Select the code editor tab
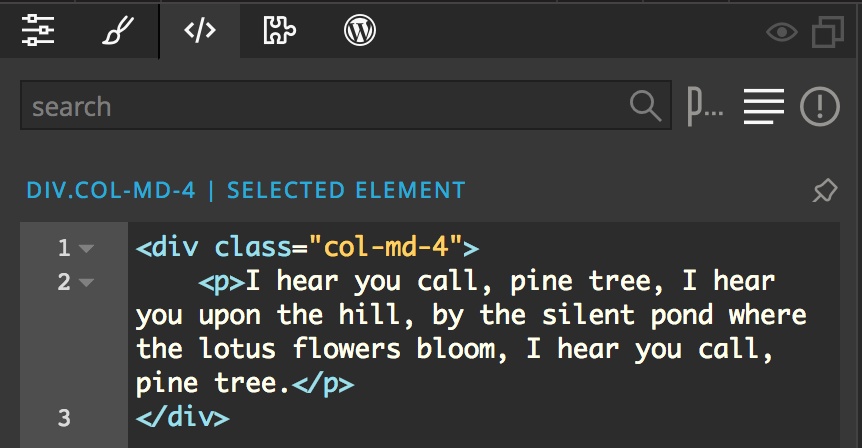The height and width of the screenshot is (448, 862). pos(200,30)
